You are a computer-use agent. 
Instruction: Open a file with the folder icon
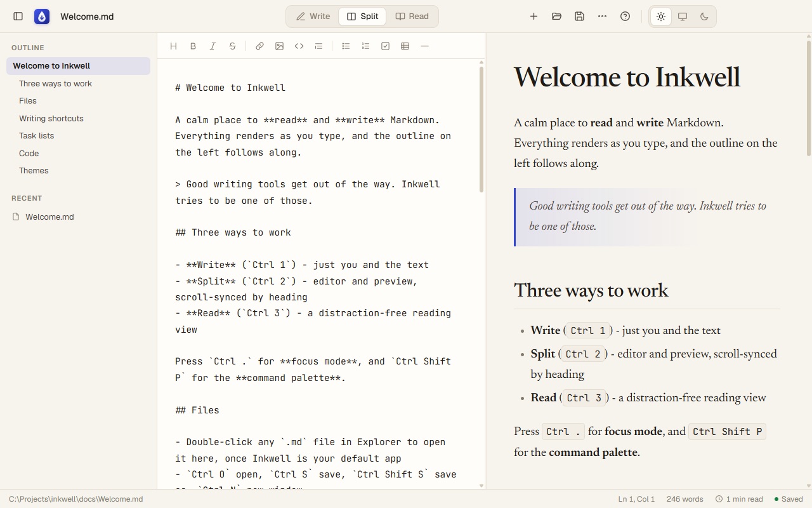click(556, 17)
